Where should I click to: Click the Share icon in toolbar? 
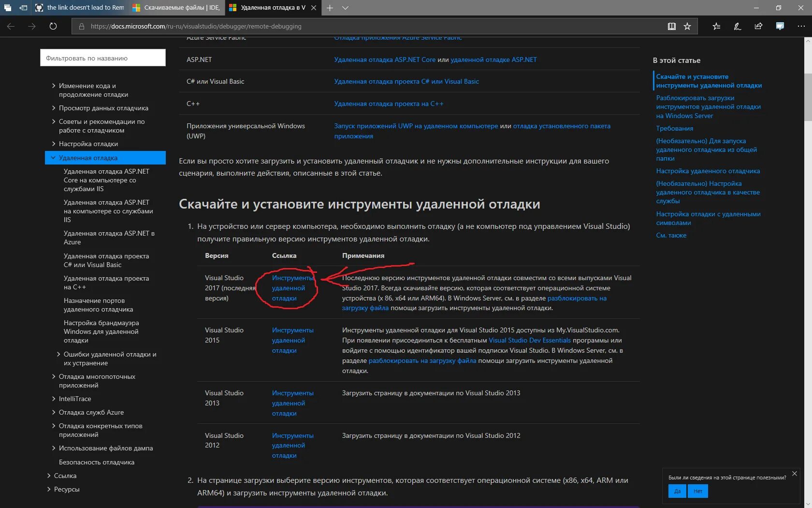(758, 26)
